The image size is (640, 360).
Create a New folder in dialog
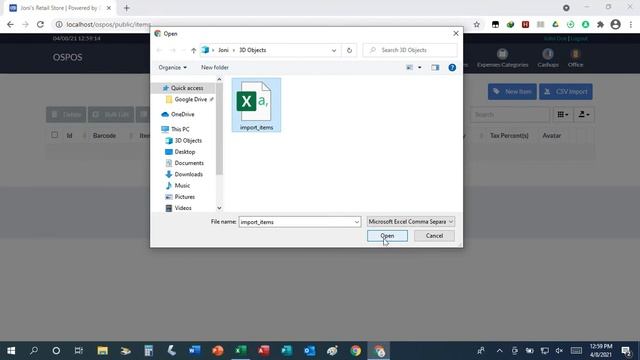(215, 67)
